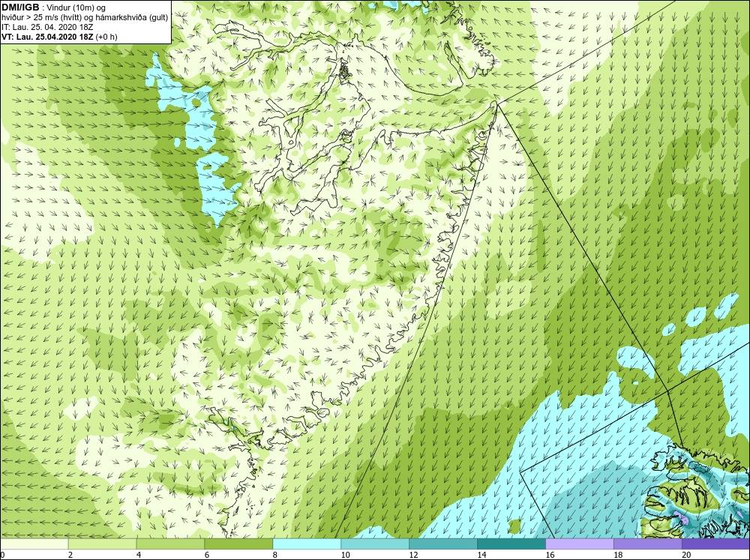Select the 14–16 m/s dark teal swatch
750x560 pixels.
pos(511,544)
